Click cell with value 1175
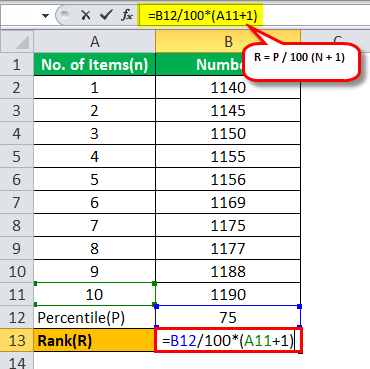This screenshot has width=370, height=369. (x=228, y=225)
